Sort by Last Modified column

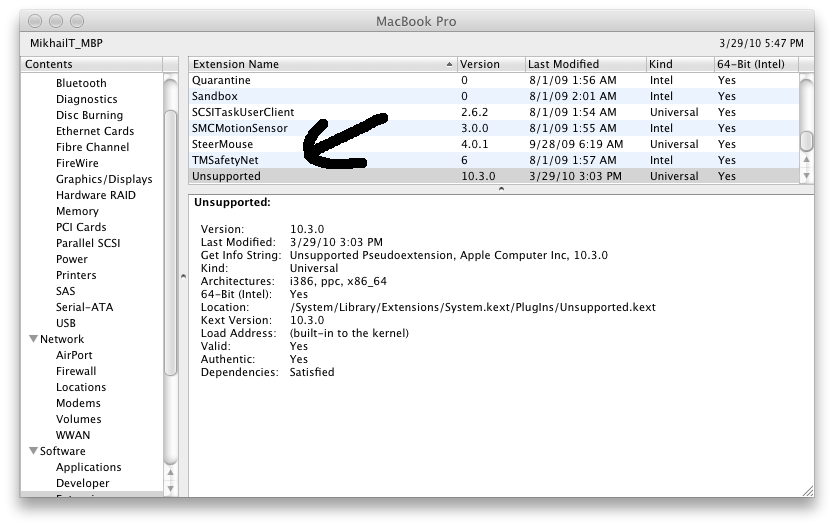(x=585, y=64)
